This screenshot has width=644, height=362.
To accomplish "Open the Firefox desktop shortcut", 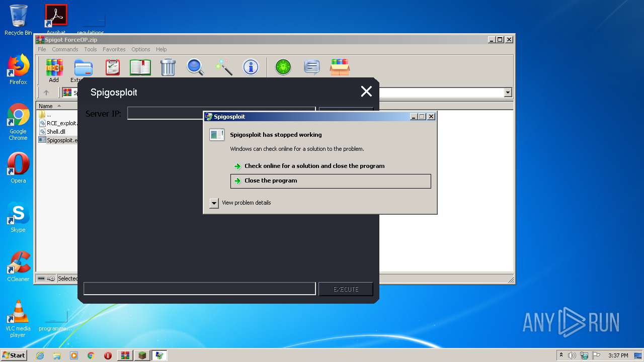I will tap(18, 69).
